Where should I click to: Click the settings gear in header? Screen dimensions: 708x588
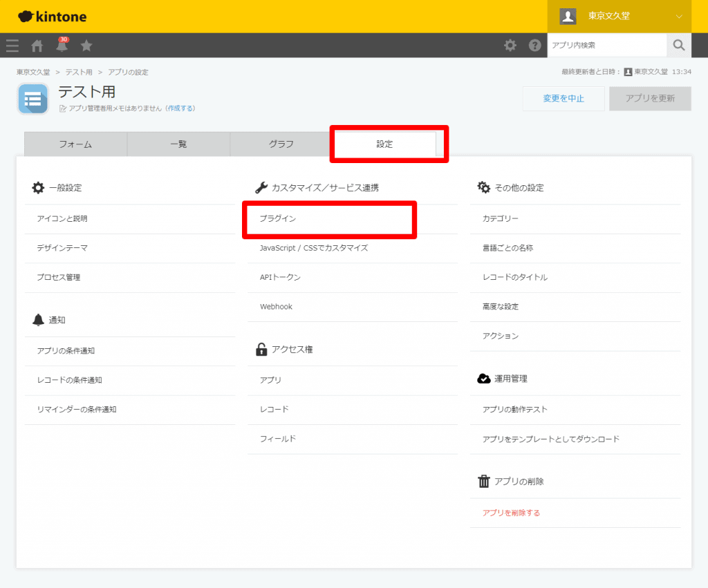[x=510, y=46]
